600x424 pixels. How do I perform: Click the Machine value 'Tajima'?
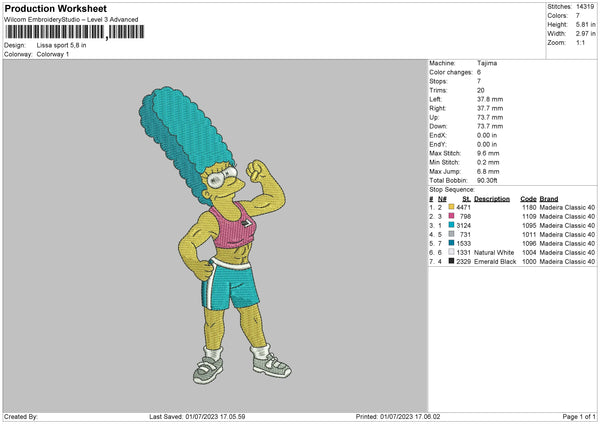[x=487, y=63]
